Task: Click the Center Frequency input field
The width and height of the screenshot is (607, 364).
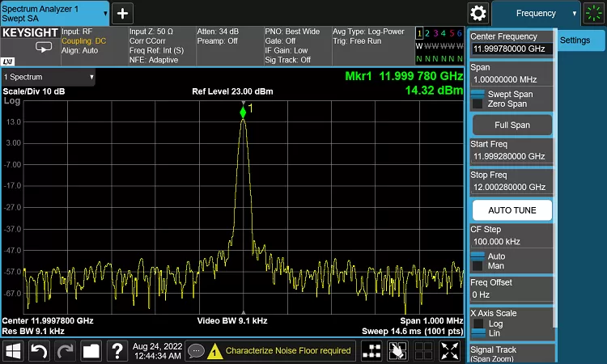Action: click(x=511, y=49)
